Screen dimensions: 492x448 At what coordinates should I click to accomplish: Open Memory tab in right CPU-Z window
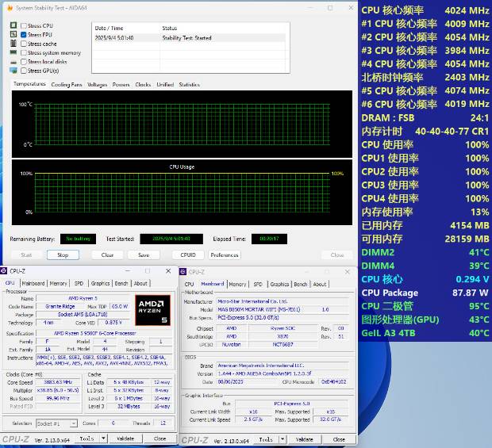pyautogui.click(x=237, y=284)
